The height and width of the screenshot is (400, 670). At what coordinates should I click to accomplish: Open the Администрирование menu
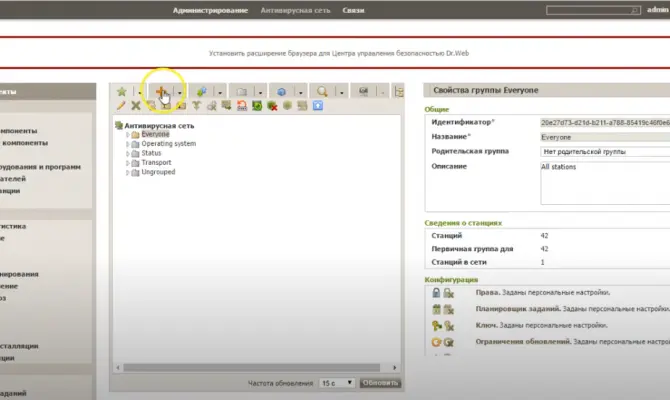(x=210, y=10)
